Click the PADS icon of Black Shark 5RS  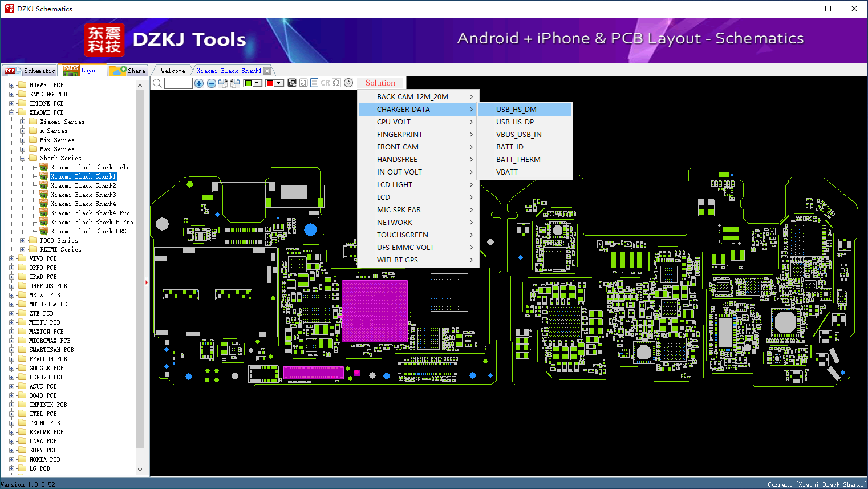44,231
